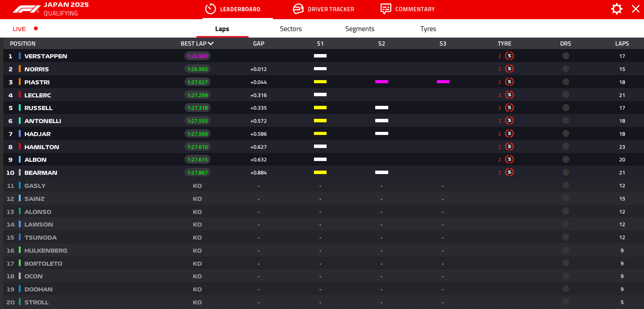
Task: Select the ANTONELLI driver name
Action: [43, 121]
